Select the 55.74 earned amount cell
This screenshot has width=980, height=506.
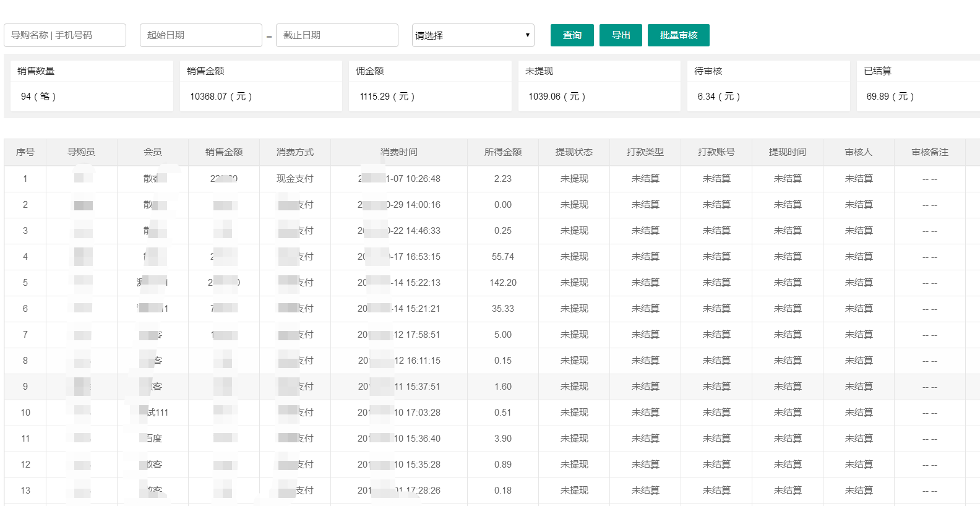[x=503, y=257]
